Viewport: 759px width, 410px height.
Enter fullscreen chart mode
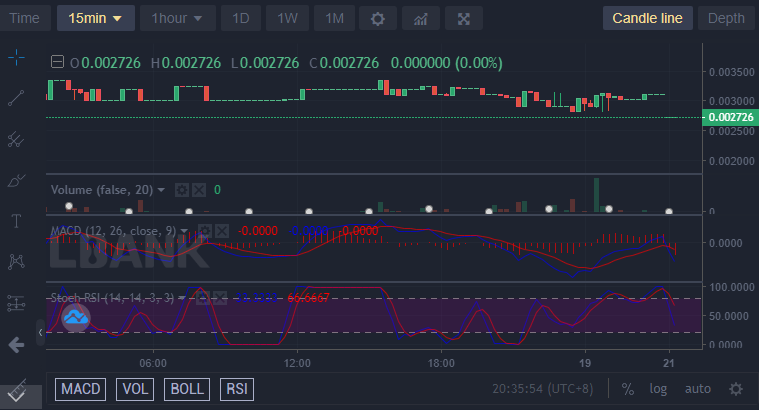[x=463, y=18]
